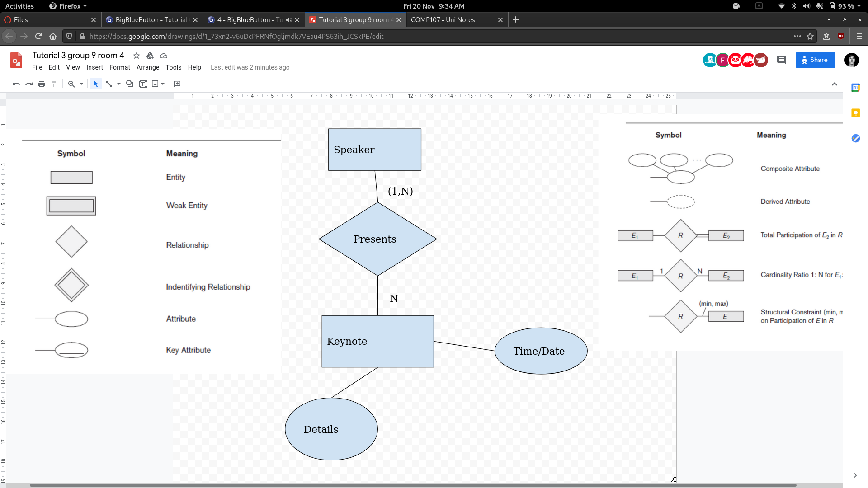The image size is (868, 488).
Task: Open the File menu
Action: (x=37, y=67)
